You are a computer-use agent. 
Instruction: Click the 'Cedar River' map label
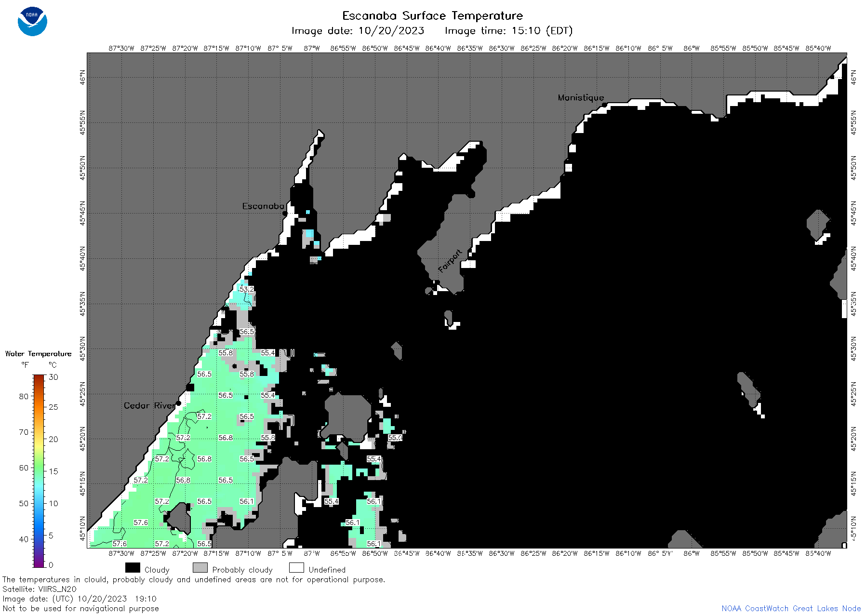[149, 405]
